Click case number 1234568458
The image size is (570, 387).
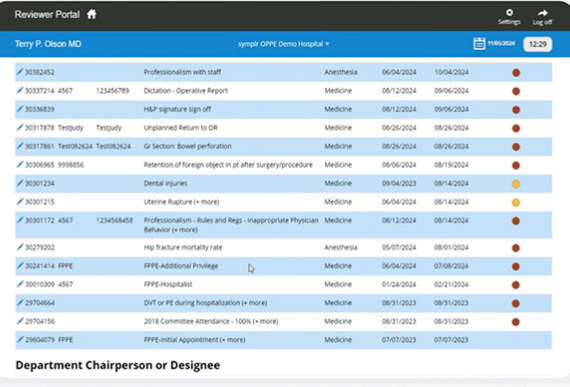[x=114, y=220]
